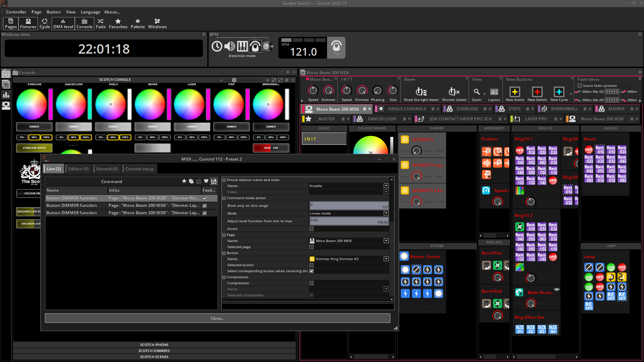Open the Mode dropdown set to Linear mode
Viewport: 644px width, 362px height.
[x=386, y=214]
